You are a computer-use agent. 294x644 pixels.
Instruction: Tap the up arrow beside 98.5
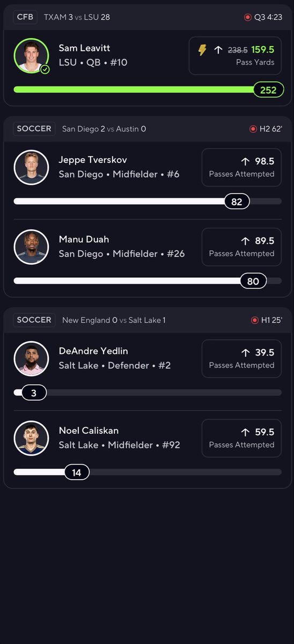pos(246,162)
